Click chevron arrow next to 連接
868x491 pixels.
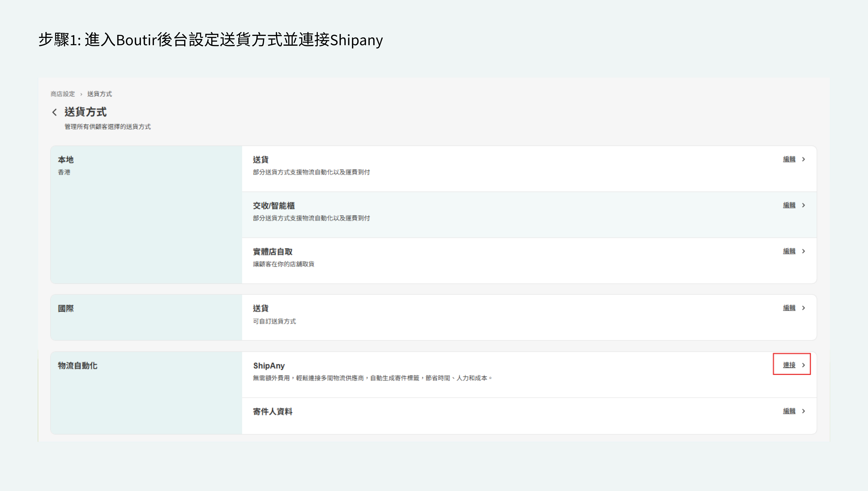point(804,365)
